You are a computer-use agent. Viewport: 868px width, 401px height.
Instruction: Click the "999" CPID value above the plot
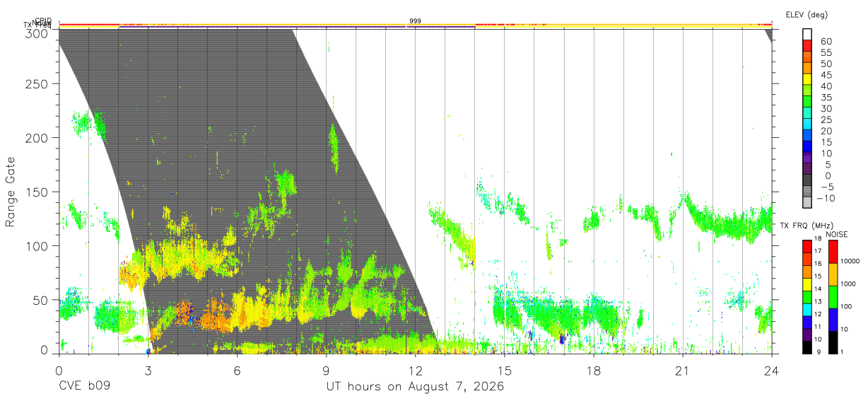tap(416, 21)
